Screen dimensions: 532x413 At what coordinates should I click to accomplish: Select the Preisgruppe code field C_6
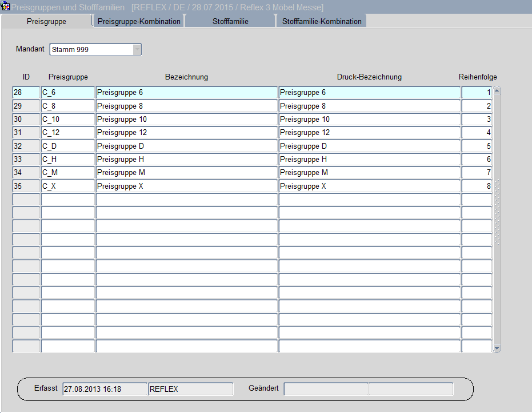[67, 93]
